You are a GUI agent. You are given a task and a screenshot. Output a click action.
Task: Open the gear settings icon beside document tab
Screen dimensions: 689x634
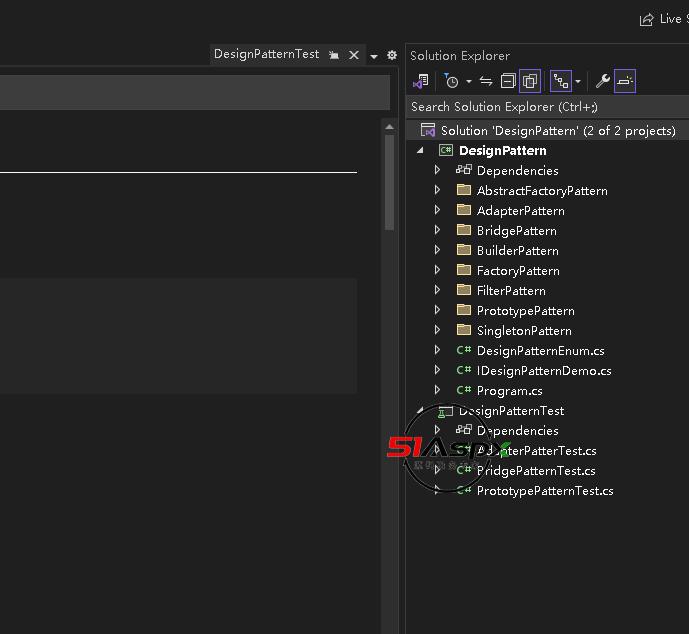(392, 55)
